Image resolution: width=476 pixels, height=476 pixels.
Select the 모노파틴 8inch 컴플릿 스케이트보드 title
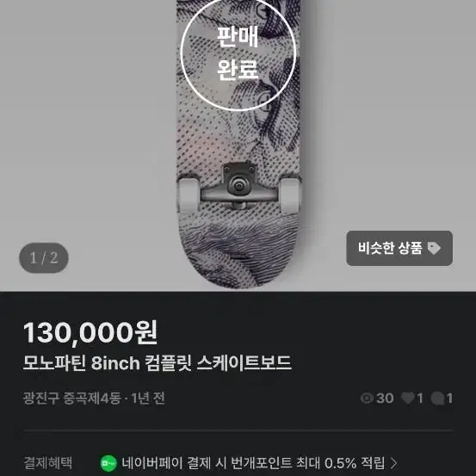[x=158, y=362]
